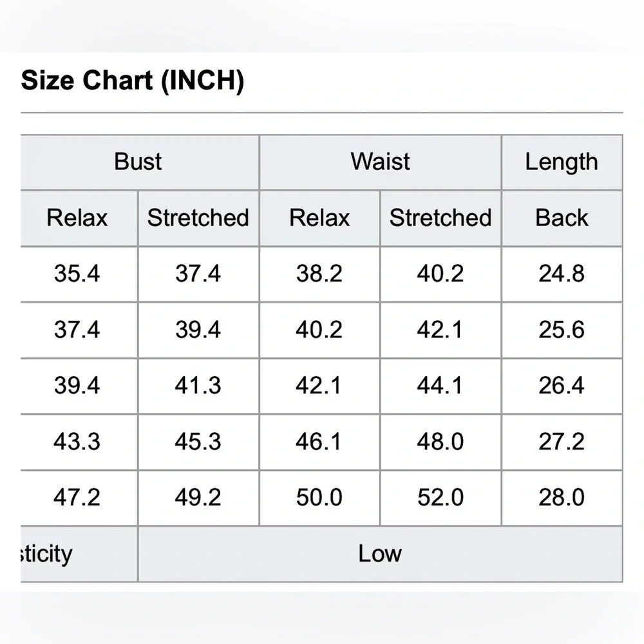This screenshot has width=644, height=644.
Task: Select the Waist column header
Action: point(381,162)
